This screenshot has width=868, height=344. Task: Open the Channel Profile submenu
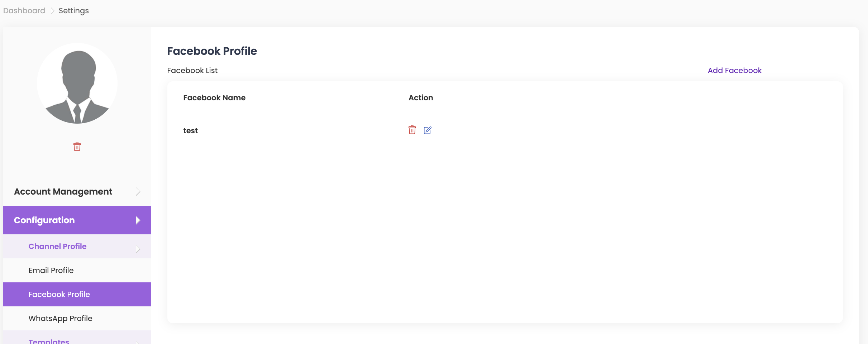57,247
